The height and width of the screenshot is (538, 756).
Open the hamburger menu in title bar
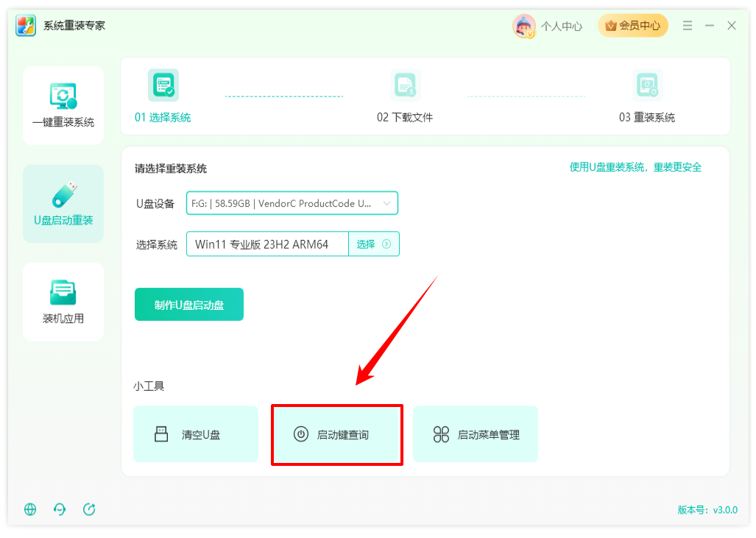point(688,26)
